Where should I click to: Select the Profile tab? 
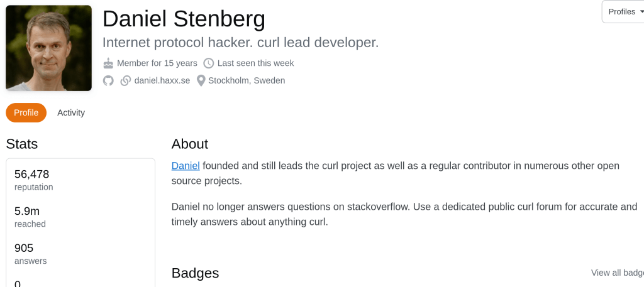tap(26, 112)
